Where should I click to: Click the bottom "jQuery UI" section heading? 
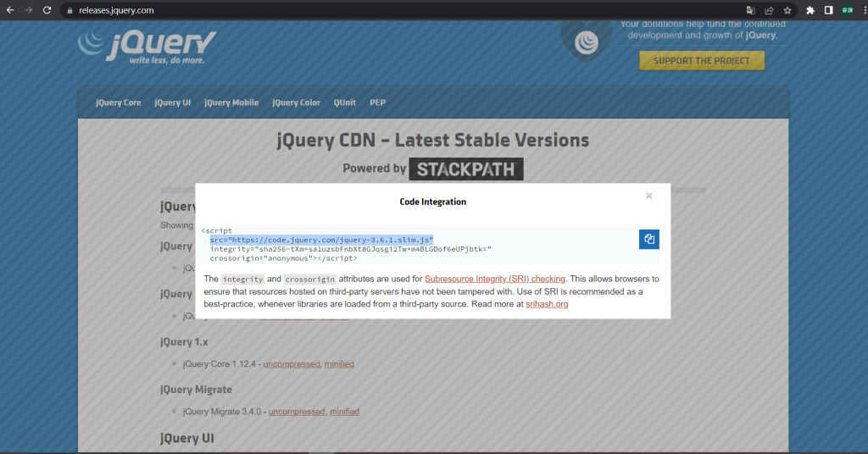point(187,438)
